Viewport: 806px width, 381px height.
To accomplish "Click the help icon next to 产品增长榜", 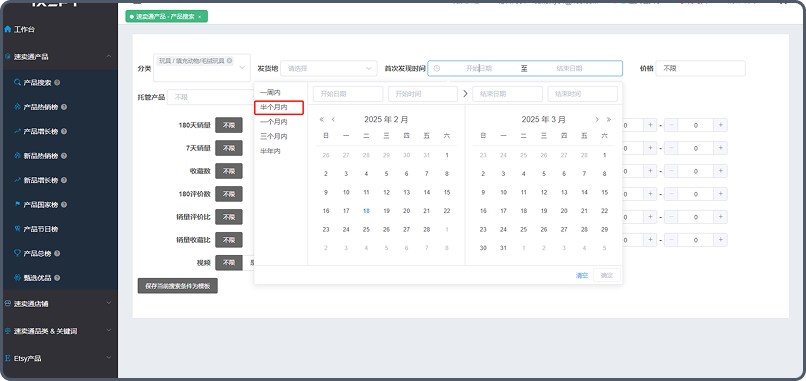I will 64,131.
